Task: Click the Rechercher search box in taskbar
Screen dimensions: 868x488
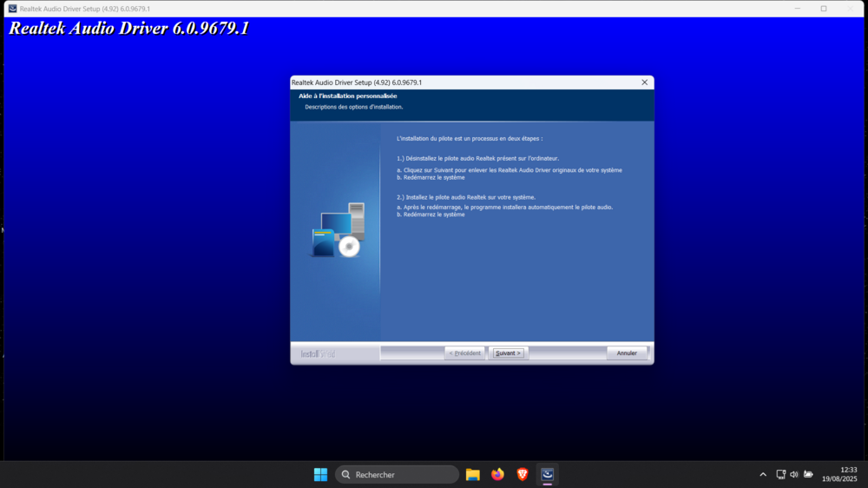Action: [398, 474]
